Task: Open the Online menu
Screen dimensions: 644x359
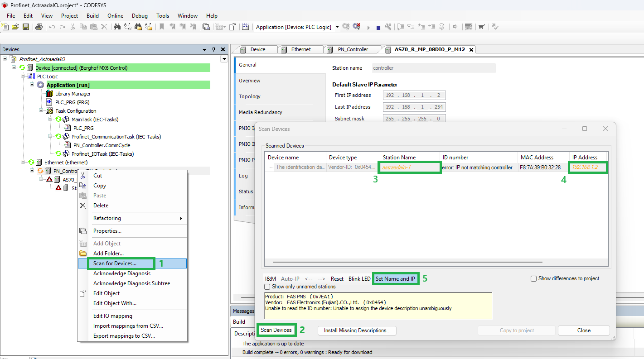Action: pos(116,16)
